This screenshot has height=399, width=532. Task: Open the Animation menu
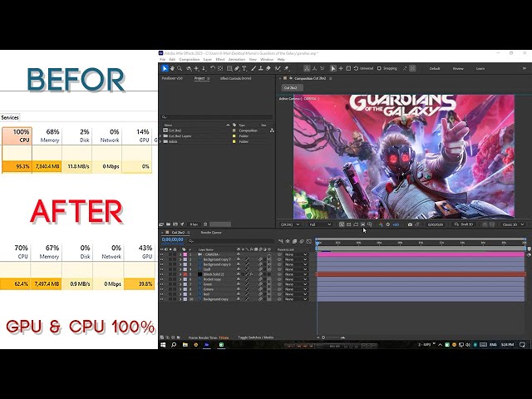(237, 60)
